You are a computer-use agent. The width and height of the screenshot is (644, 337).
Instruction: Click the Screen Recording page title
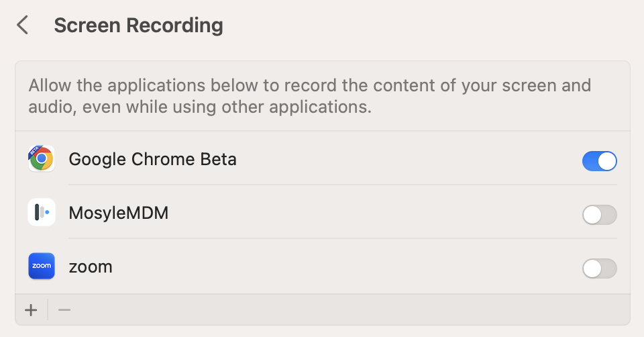(138, 26)
